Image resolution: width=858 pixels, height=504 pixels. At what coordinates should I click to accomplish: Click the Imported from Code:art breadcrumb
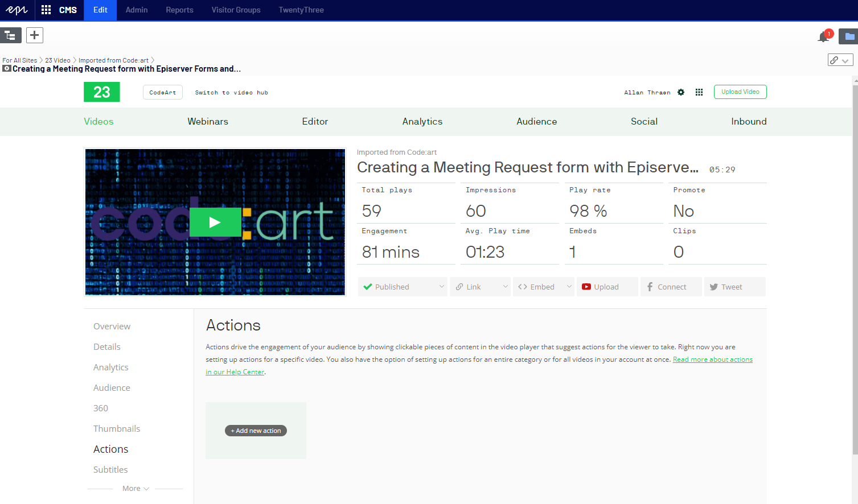113,60
